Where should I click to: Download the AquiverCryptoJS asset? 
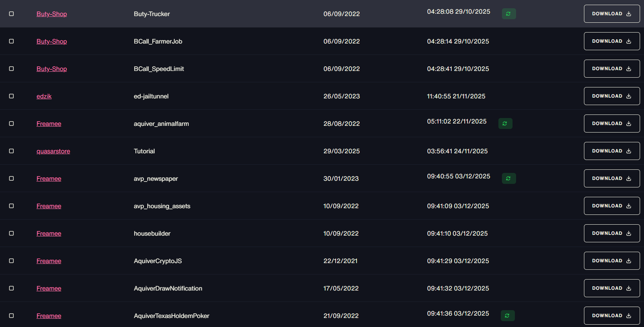click(612, 261)
